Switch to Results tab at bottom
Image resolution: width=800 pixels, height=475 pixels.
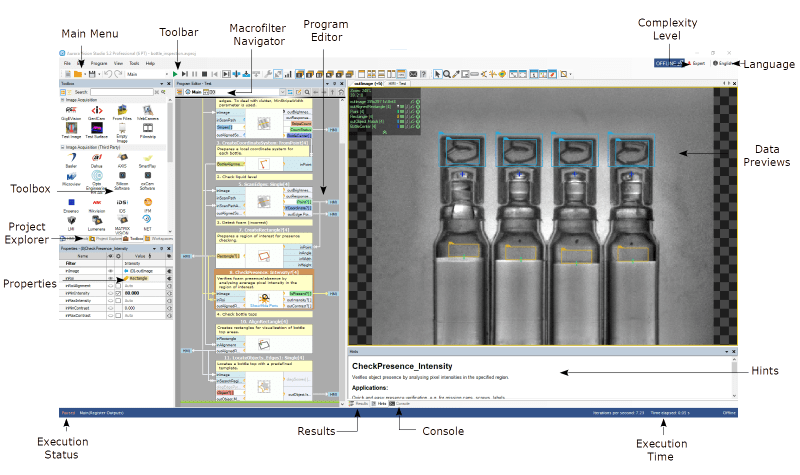pos(359,404)
